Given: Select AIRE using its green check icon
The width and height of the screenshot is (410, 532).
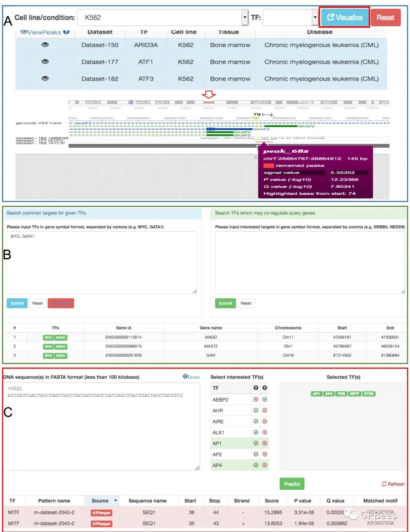Looking at the screenshot, I should click(256, 422).
